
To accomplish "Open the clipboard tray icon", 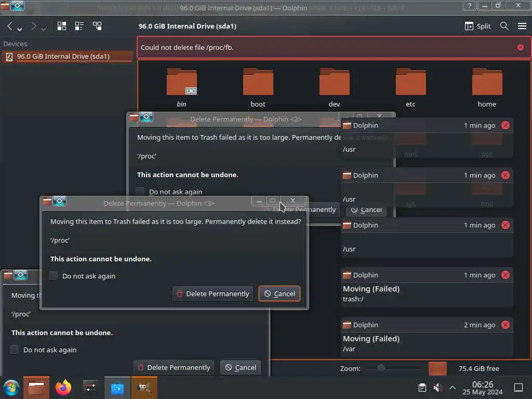I will coord(422,388).
